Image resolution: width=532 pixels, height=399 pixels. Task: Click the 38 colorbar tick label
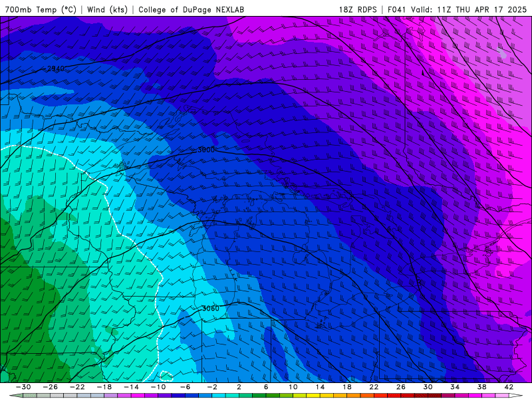point(481,387)
